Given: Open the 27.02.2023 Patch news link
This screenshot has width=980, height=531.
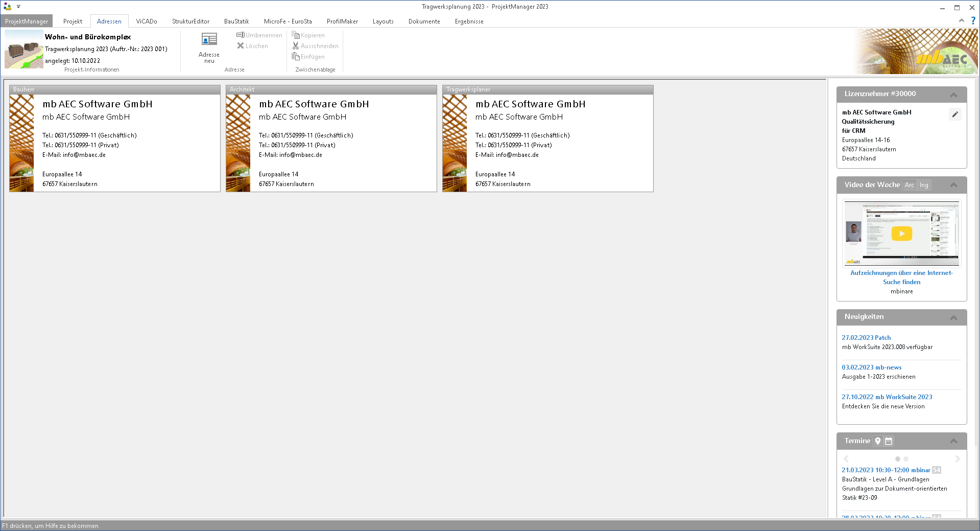Looking at the screenshot, I should pos(866,338).
